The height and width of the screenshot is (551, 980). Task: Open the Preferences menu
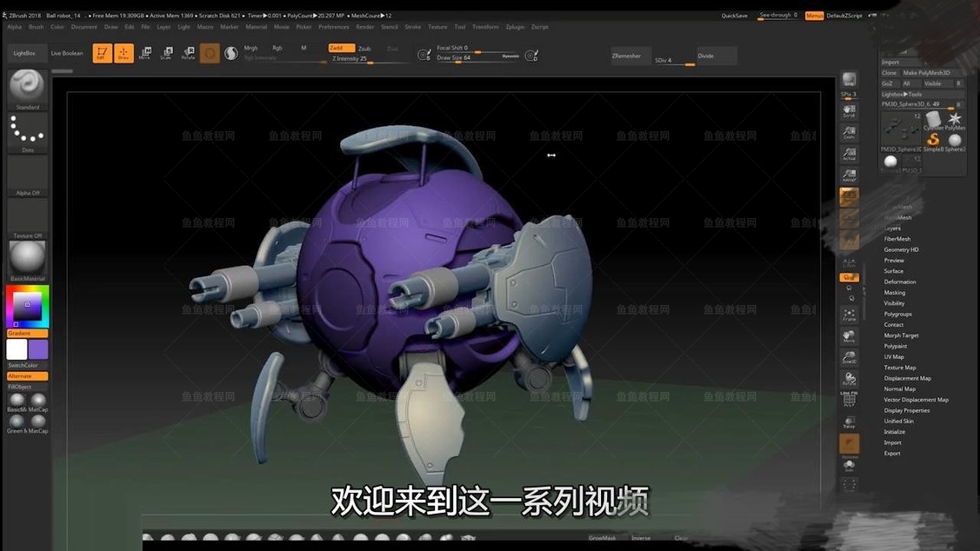334,27
